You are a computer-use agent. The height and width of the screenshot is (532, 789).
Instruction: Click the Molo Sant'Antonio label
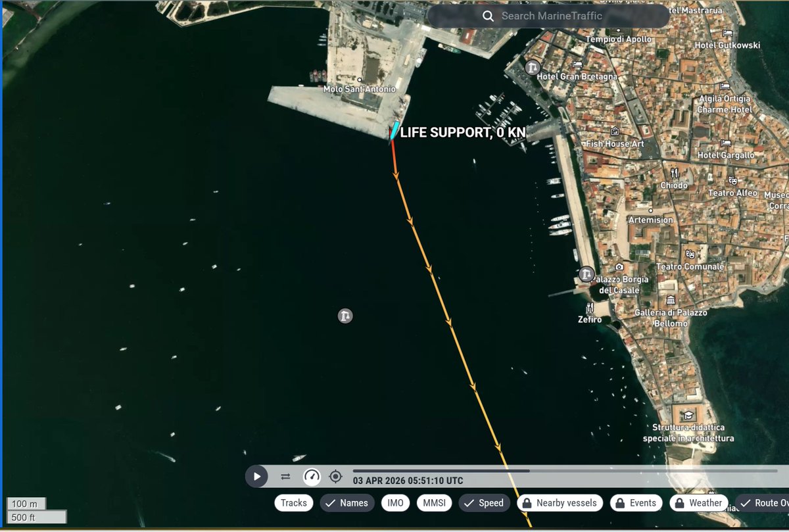coord(360,89)
